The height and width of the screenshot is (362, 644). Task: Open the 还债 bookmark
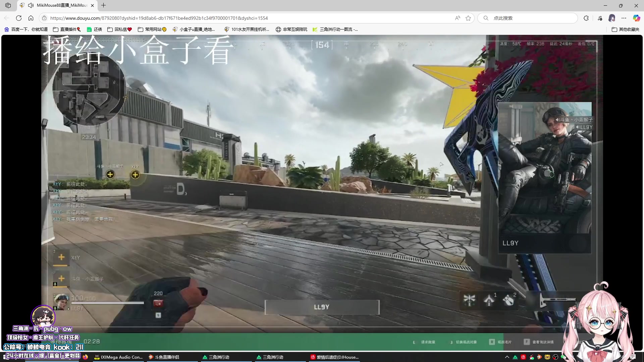pyautogui.click(x=94, y=29)
